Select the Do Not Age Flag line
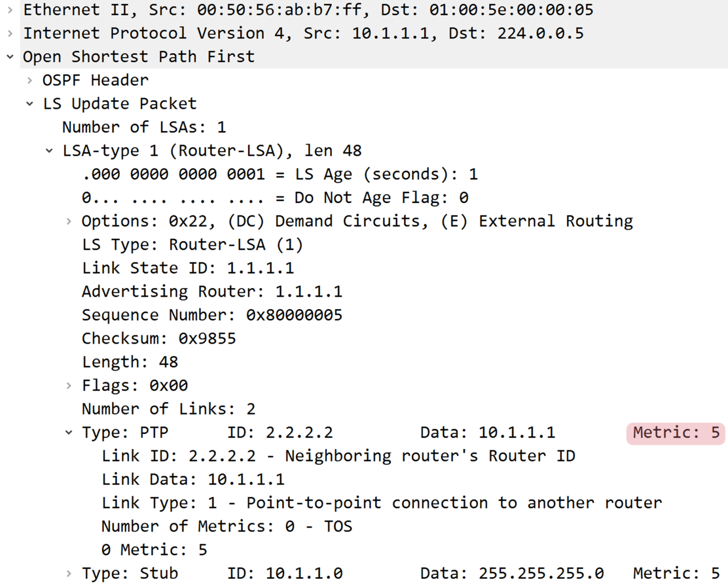The width and height of the screenshot is (728, 588). pyautogui.click(x=275, y=197)
